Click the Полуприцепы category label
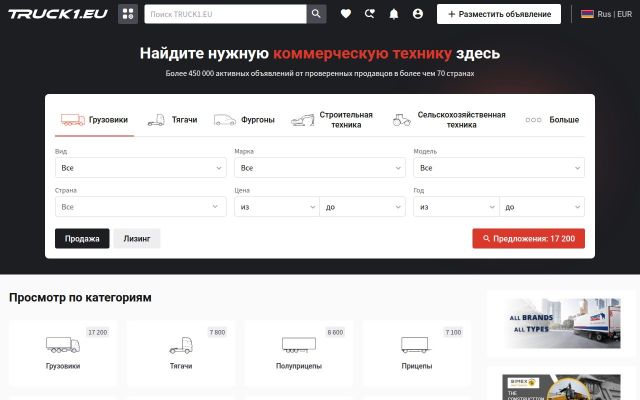 tap(299, 366)
